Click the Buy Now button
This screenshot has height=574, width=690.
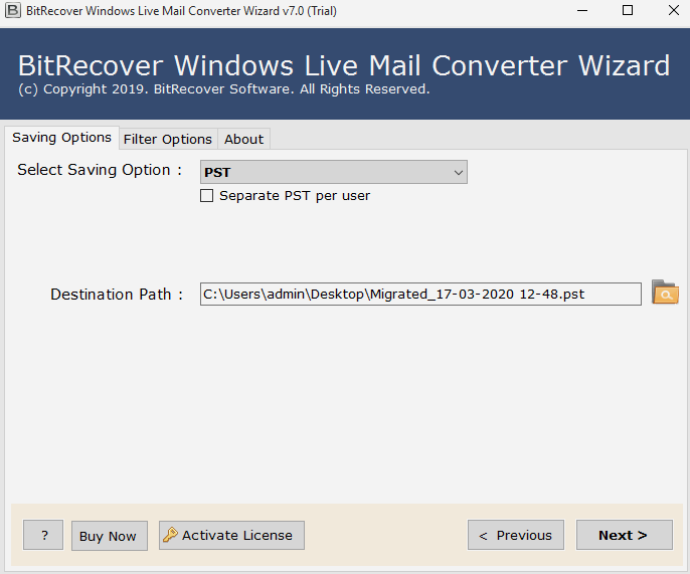click(x=109, y=536)
